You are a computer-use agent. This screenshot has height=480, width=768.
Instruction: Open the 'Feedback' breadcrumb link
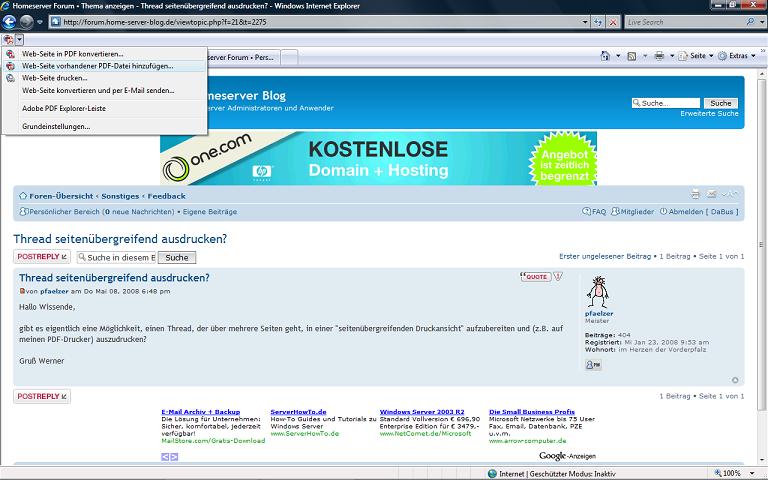tap(167, 196)
